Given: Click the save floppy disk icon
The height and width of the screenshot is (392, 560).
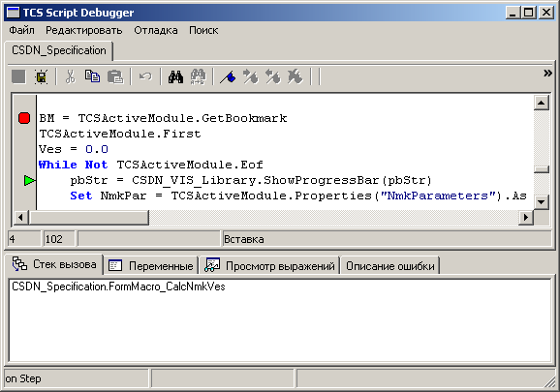Looking at the screenshot, I should click(x=42, y=76).
